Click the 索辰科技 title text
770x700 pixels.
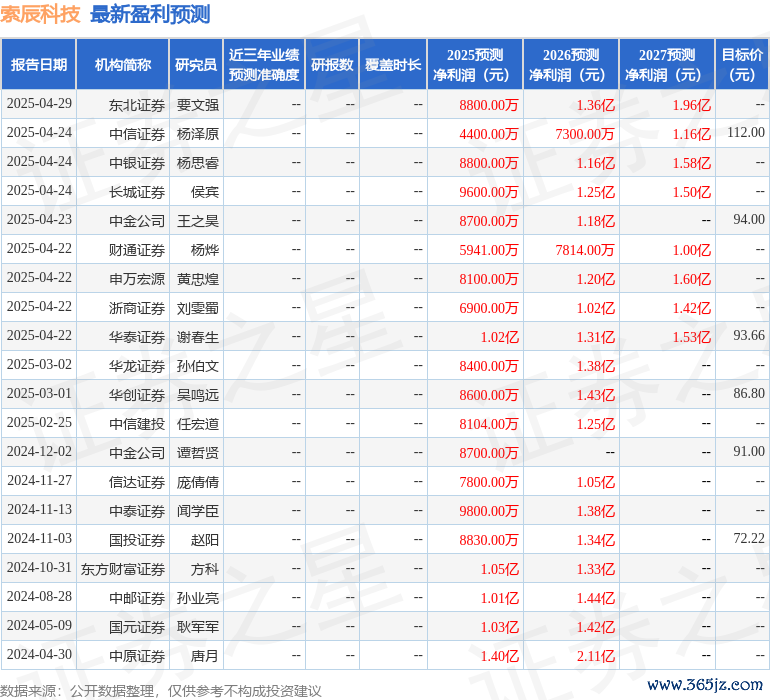40,14
